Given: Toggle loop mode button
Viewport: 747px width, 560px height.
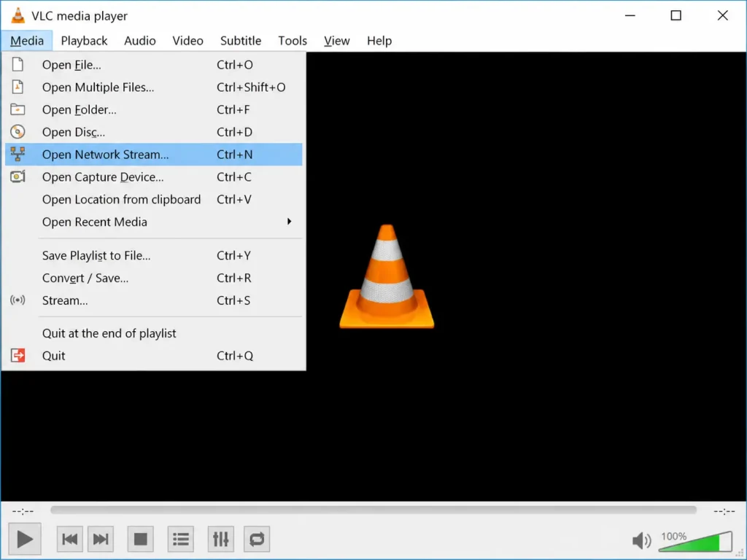Looking at the screenshot, I should (257, 539).
